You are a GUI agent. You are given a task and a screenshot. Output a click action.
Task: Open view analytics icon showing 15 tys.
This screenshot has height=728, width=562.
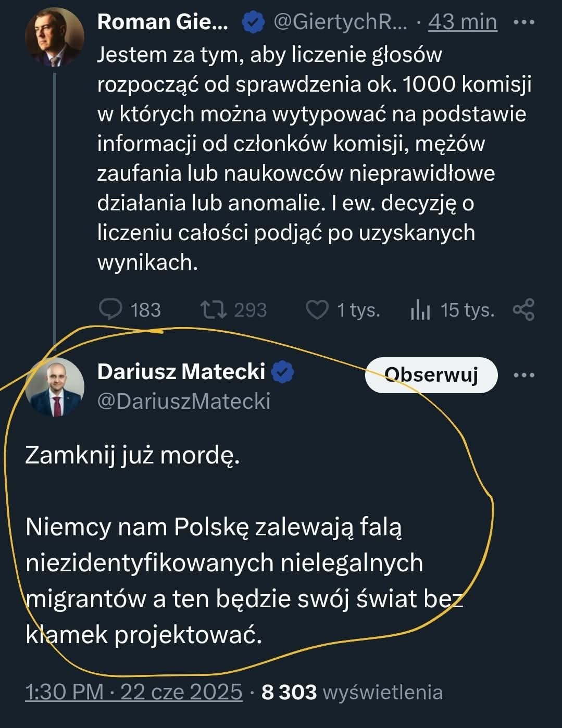click(420, 310)
